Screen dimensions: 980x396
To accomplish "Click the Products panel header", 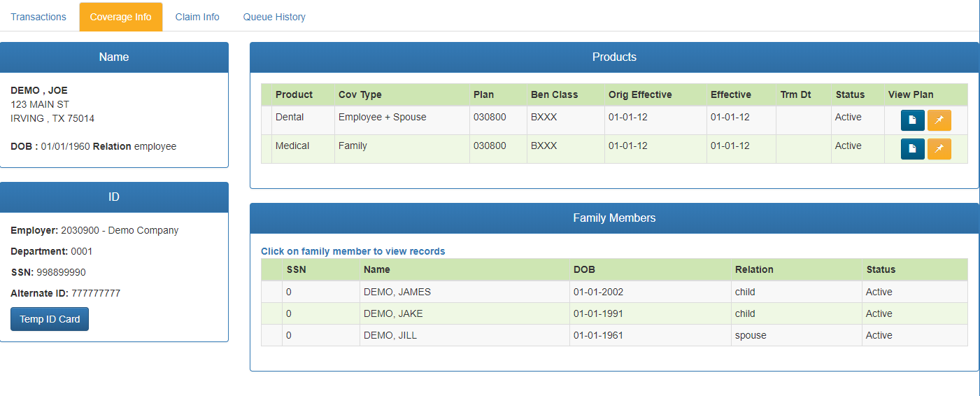I will click(x=614, y=57).
